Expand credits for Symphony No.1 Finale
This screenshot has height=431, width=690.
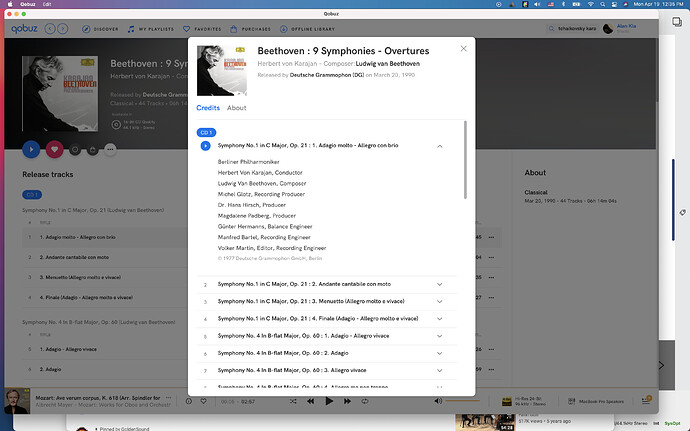[440, 319]
